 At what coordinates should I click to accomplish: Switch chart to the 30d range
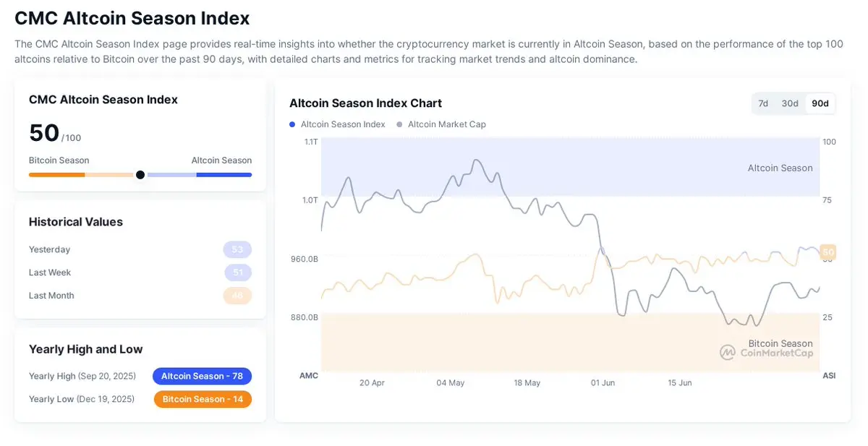pos(790,103)
